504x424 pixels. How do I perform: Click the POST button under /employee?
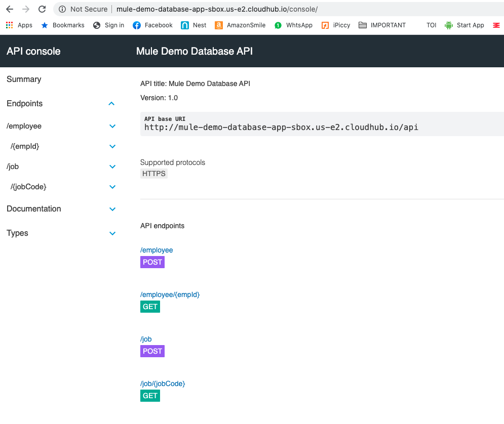pos(152,262)
